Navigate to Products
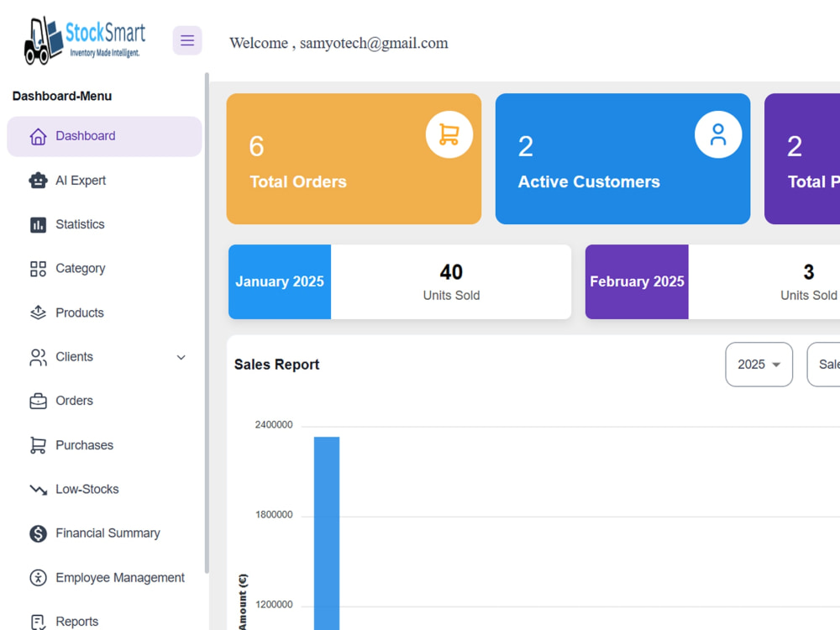 click(104, 312)
